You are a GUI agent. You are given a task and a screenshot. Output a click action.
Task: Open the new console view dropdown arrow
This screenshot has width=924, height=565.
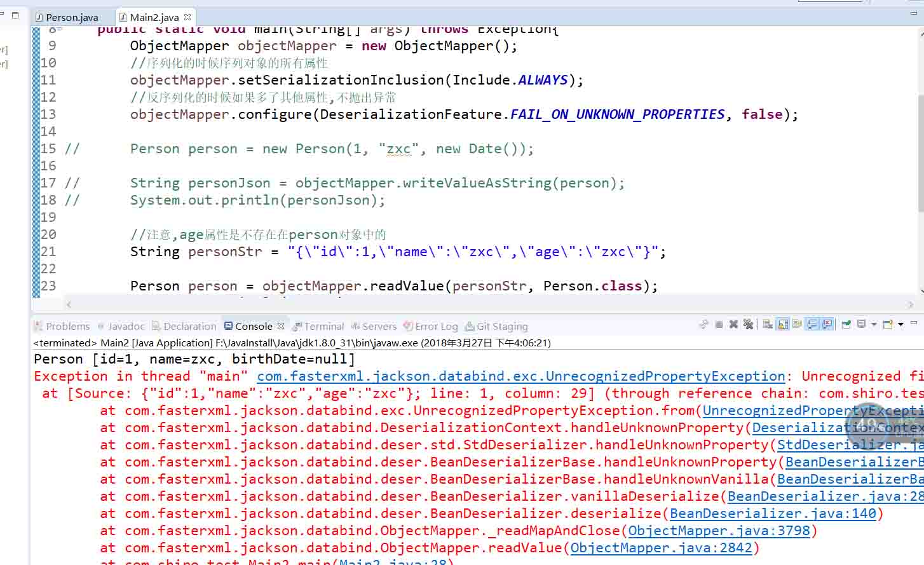click(900, 325)
